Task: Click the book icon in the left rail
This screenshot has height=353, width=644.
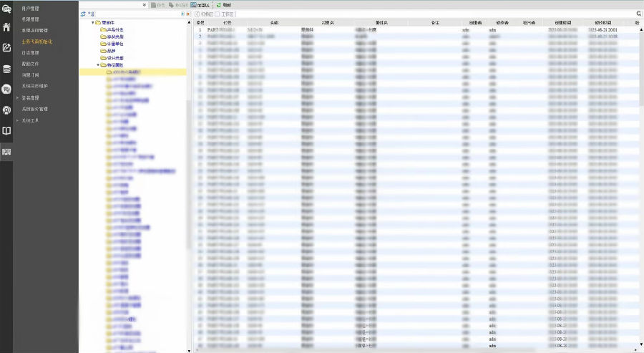Action: click(6, 131)
